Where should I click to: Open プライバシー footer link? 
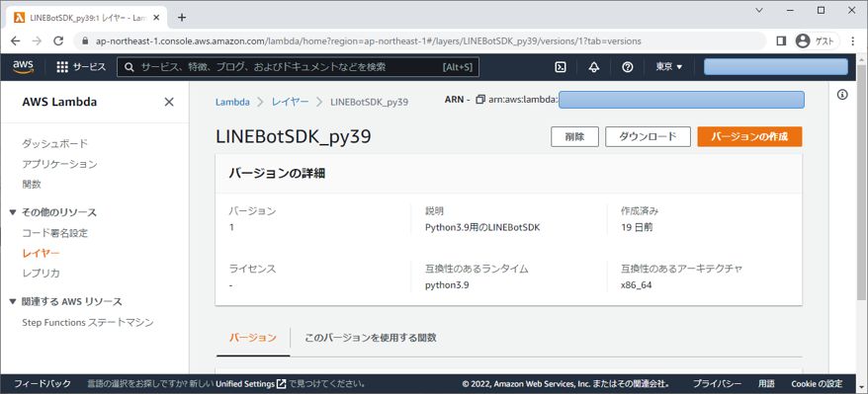click(717, 383)
